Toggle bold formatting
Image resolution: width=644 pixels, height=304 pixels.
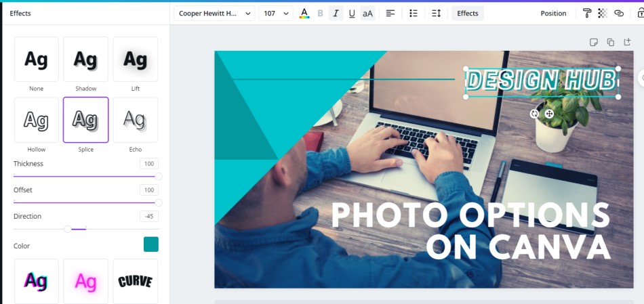321,13
